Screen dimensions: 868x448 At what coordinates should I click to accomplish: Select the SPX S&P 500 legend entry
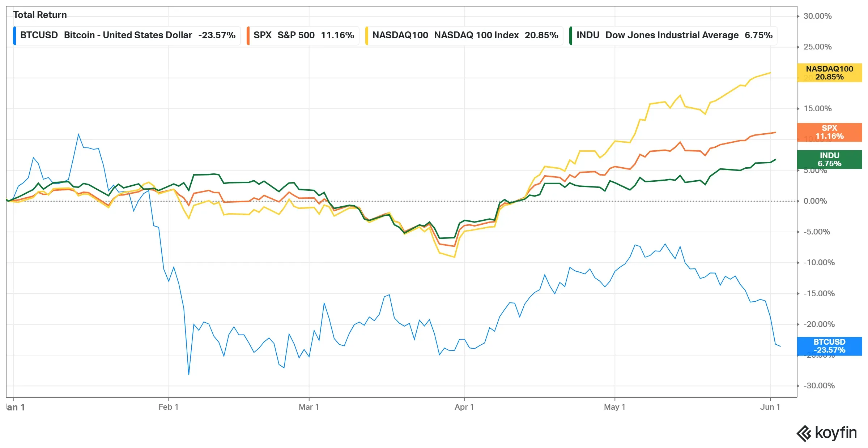point(303,35)
